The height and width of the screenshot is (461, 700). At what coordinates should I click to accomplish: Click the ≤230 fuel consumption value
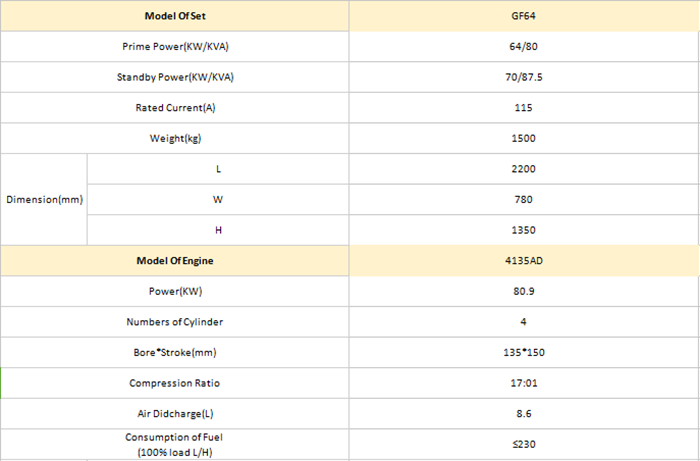click(524, 444)
